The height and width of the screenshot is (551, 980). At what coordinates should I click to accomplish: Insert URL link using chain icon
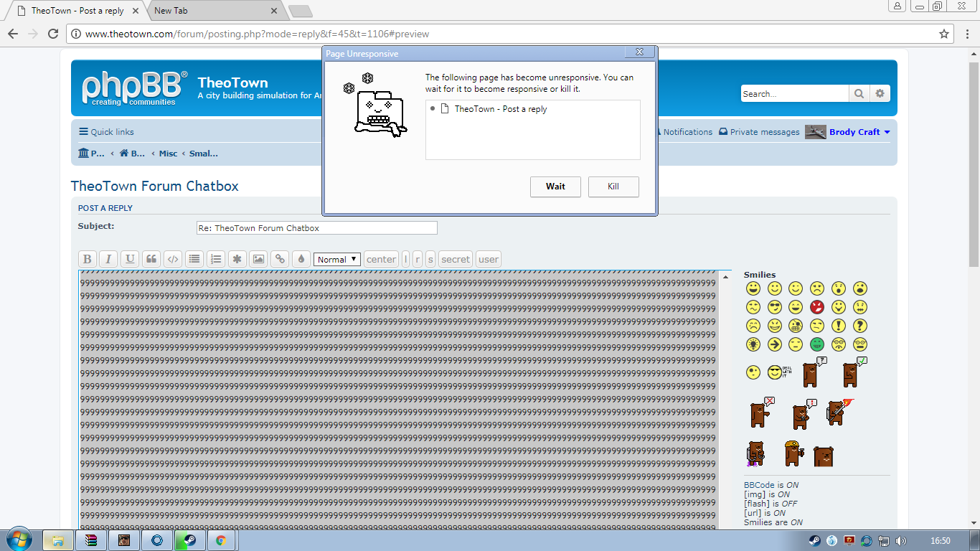(x=281, y=259)
